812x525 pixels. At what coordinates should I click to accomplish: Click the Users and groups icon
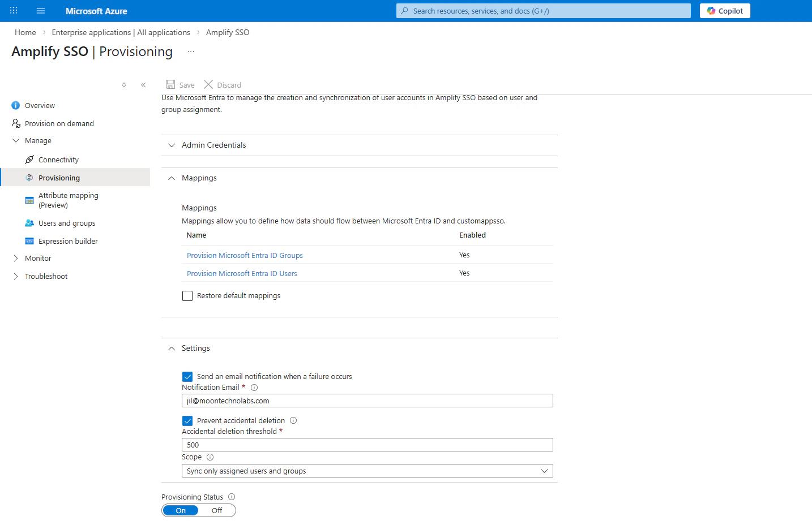tap(29, 223)
